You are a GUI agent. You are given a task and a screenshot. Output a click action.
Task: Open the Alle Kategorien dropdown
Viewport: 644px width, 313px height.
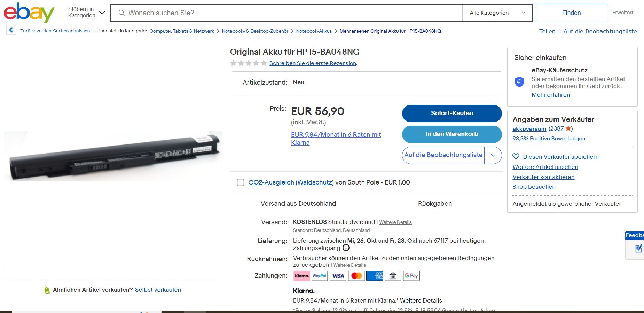[497, 13]
